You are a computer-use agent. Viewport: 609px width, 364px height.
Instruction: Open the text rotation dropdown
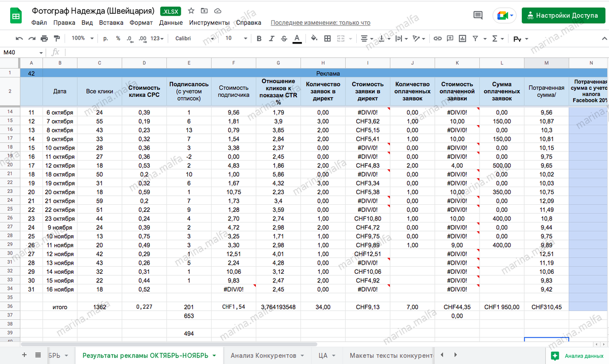pos(419,39)
